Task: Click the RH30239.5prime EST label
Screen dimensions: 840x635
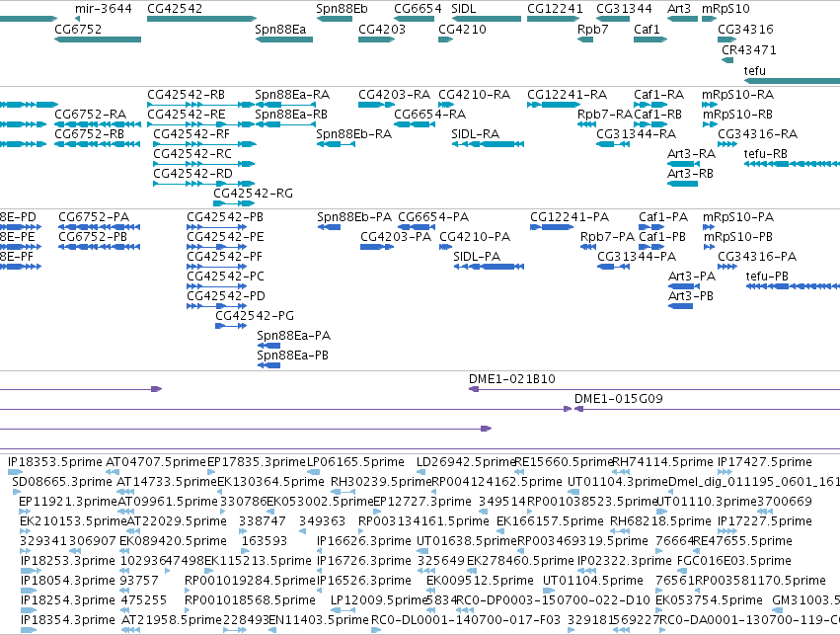Action: tap(381, 482)
